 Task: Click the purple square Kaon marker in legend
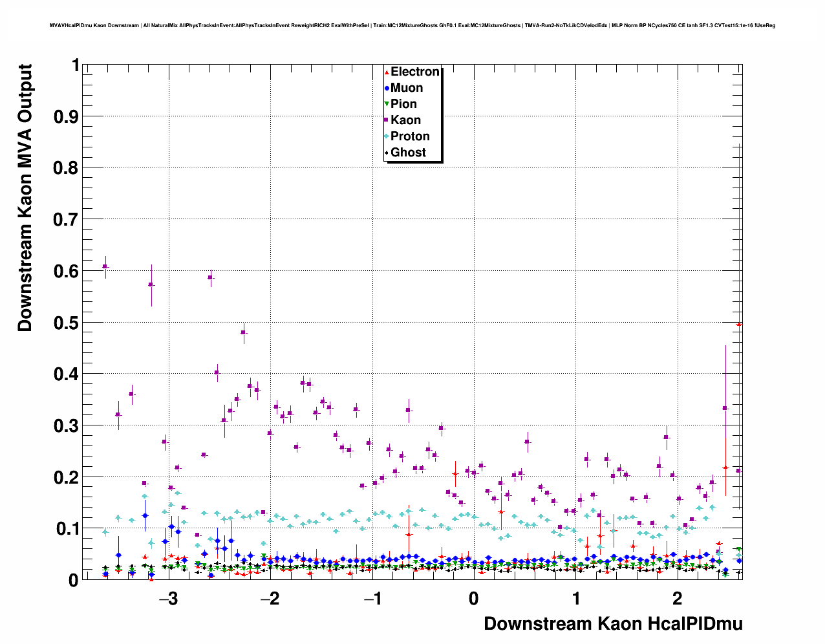pos(387,120)
